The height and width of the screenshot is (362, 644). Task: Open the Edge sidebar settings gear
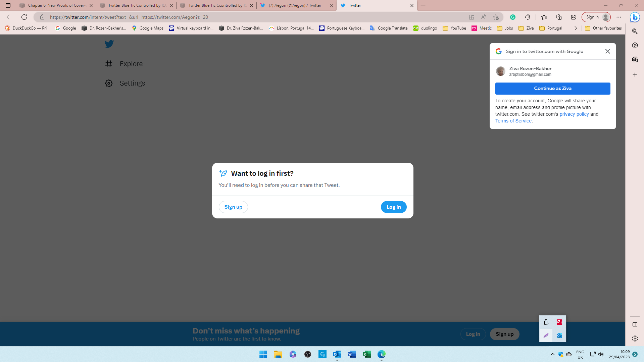click(x=634, y=339)
